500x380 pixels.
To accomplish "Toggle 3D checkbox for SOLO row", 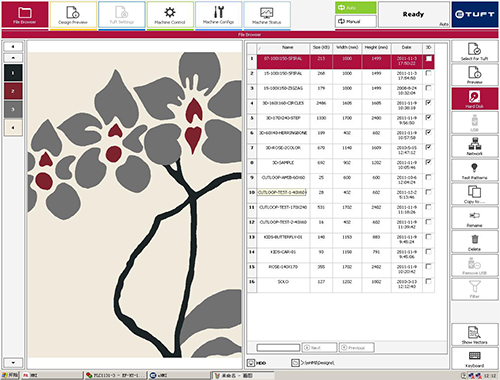I will (x=429, y=281).
